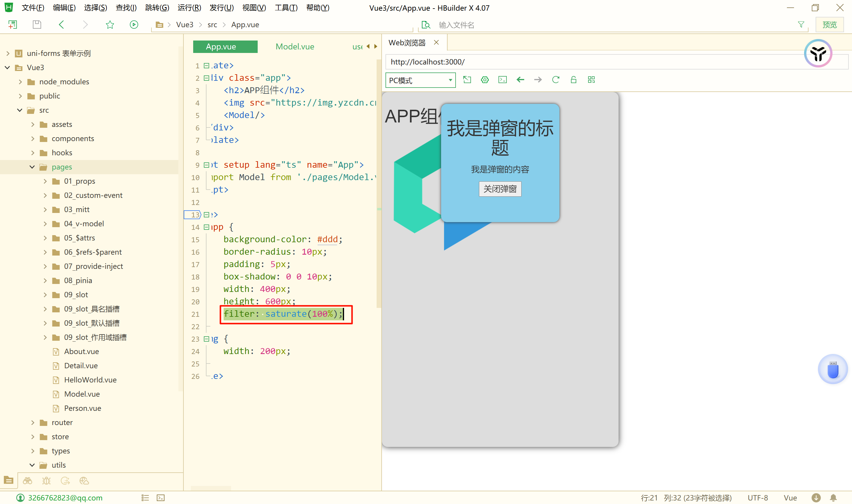Click the Save file icon
The width and height of the screenshot is (852, 504).
coord(37,25)
